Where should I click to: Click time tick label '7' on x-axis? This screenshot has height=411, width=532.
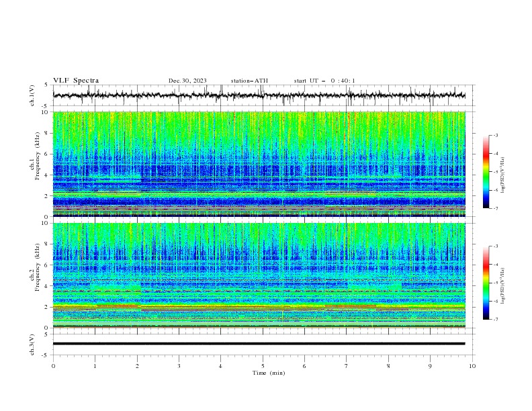click(347, 366)
